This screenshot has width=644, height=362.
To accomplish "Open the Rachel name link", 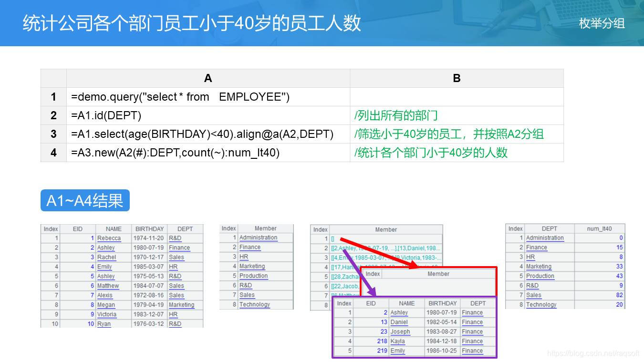I will click(x=106, y=257).
